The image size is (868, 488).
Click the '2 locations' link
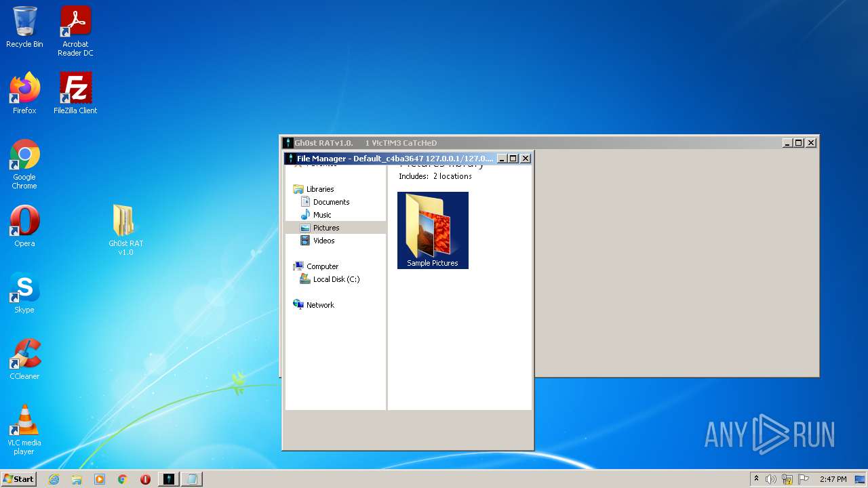point(452,176)
